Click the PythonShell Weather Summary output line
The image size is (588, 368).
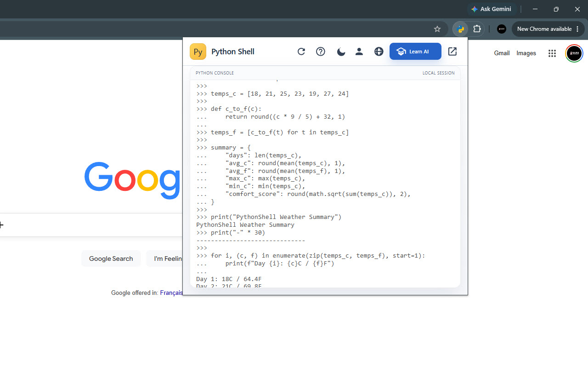(x=245, y=225)
